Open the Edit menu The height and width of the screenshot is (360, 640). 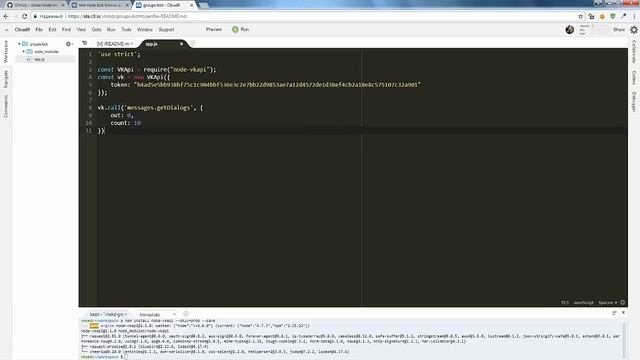pos(52,29)
